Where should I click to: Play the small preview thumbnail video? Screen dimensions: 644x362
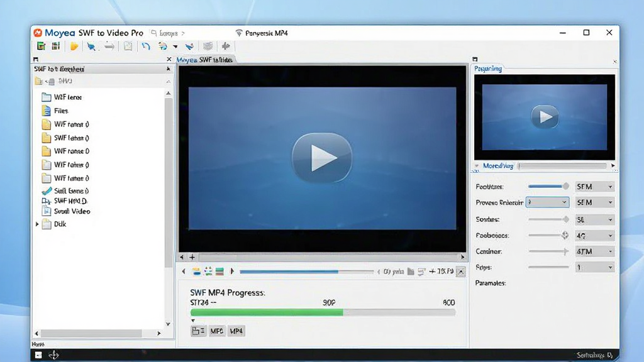point(545,117)
